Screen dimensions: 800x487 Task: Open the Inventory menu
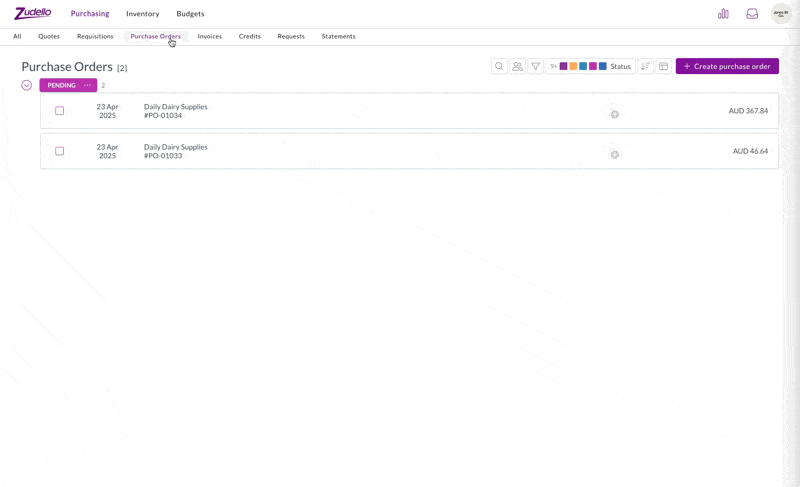pos(142,14)
